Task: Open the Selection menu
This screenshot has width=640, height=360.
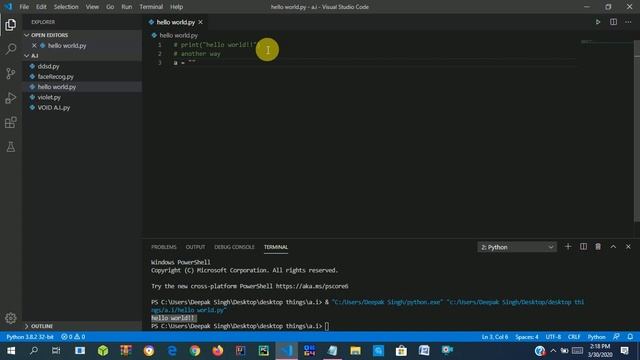Action: pyautogui.click(x=66, y=7)
